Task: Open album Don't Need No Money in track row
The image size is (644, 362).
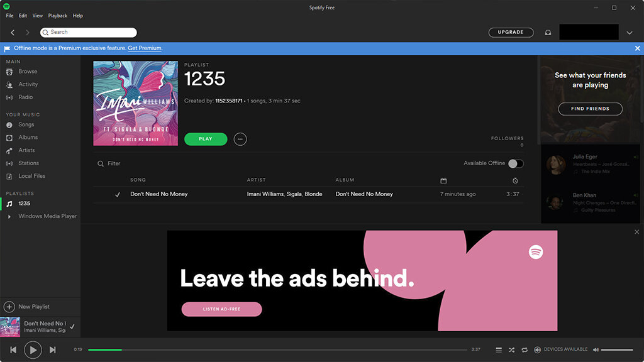Action: tap(364, 194)
